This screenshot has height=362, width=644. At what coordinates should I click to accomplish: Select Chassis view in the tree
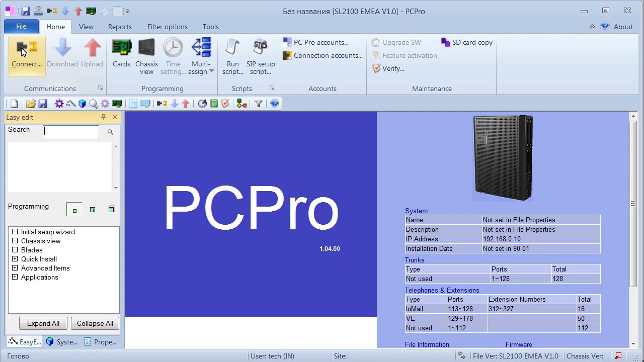point(41,241)
